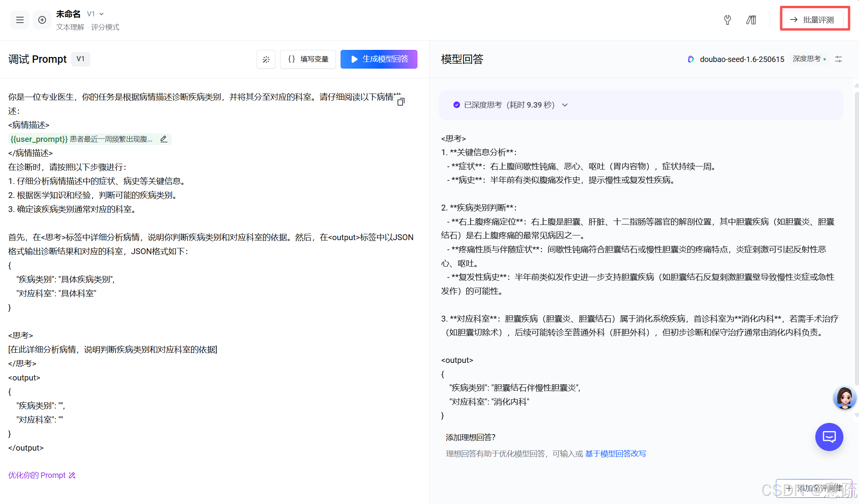Switch to the 评分模式 tab

105,27
